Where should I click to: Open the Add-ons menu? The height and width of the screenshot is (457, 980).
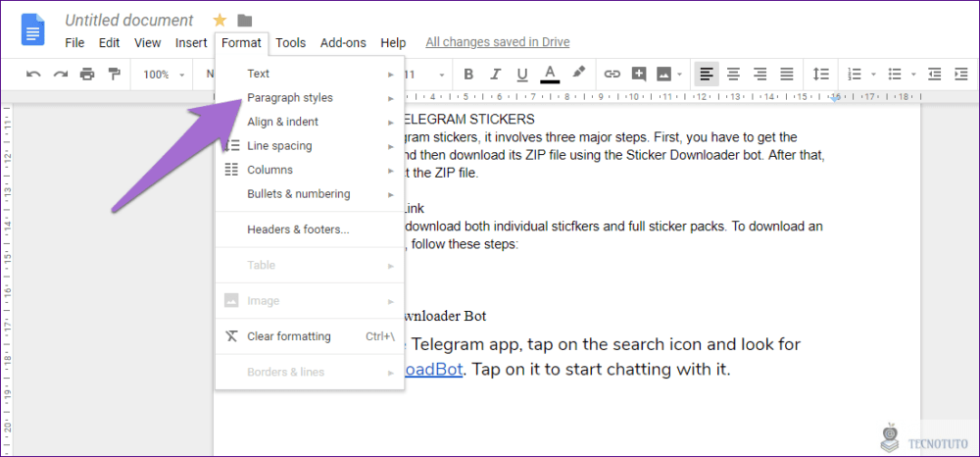[343, 43]
